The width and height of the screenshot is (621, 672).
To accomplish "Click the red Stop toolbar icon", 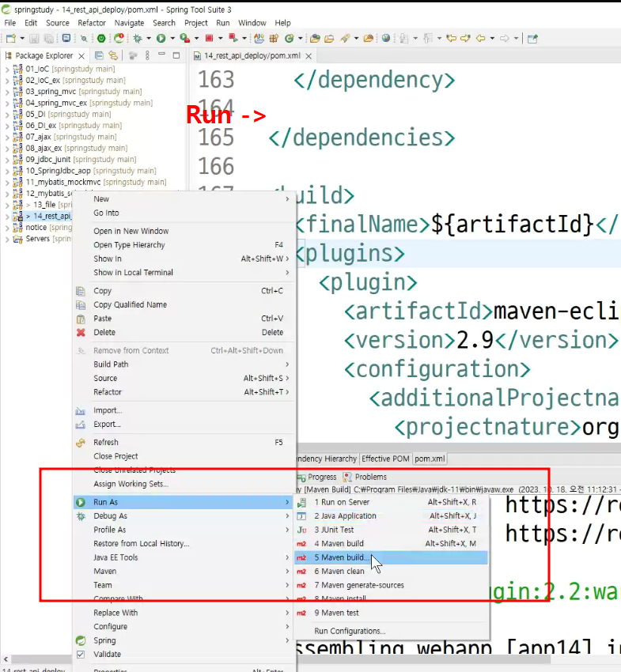I will click(210, 38).
